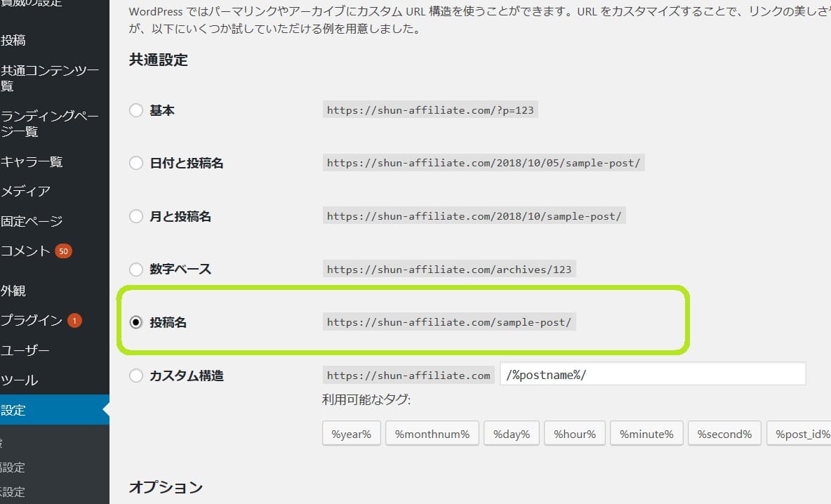Choose the カスタム構造 radio option

(136, 376)
